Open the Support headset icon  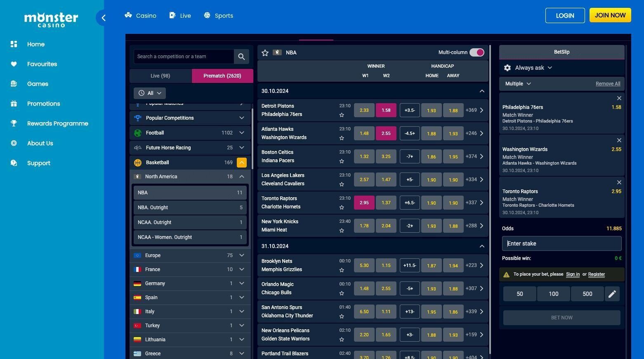[14, 163]
